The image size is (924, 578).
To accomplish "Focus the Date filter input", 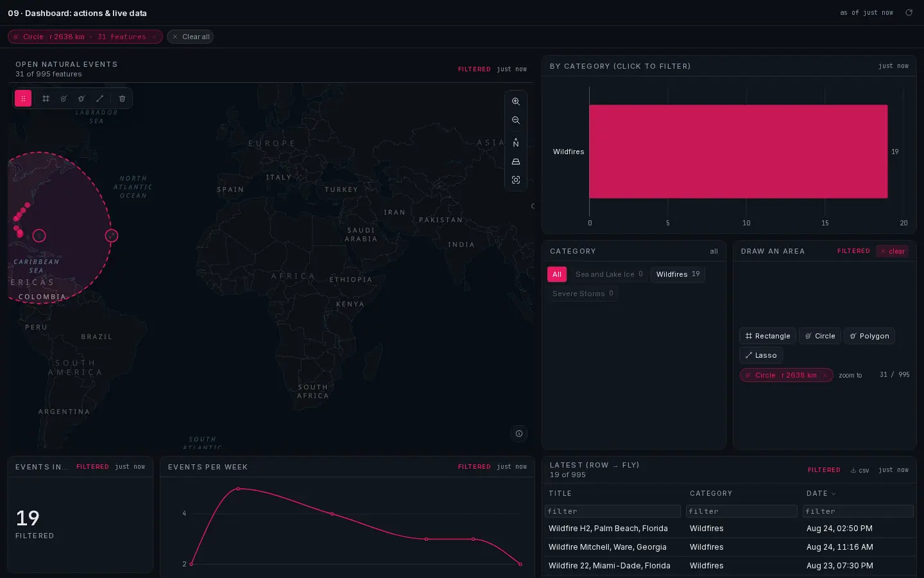I will (858, 511).
